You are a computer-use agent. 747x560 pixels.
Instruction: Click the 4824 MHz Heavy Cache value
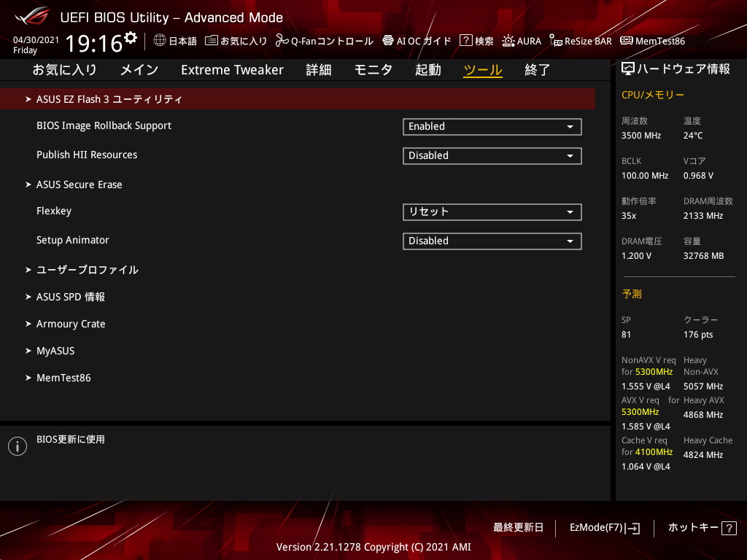(703, 455)
